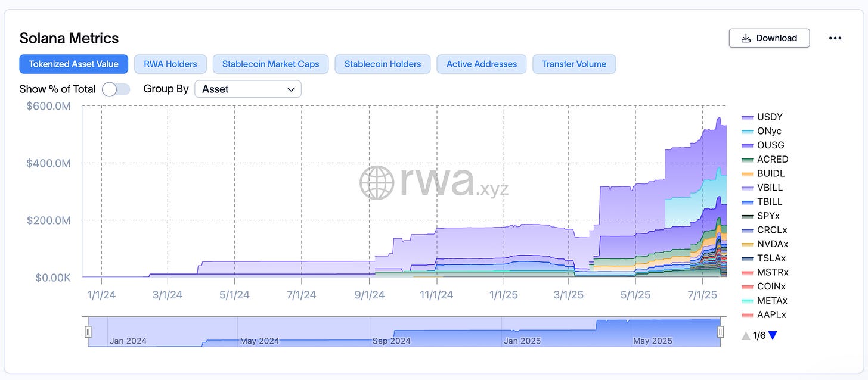Click the $600.0M axis label
Image resolution: width=868 pixels, height=380 pixels.
click(49, 106)
